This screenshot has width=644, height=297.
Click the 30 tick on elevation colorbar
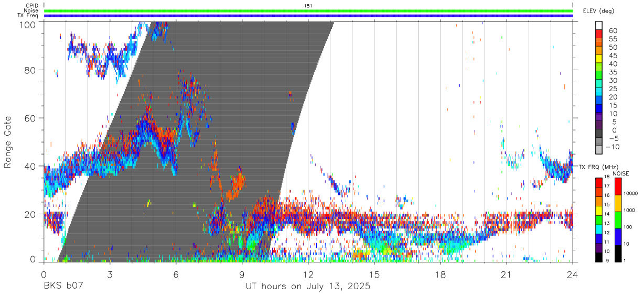click(612, 80)
